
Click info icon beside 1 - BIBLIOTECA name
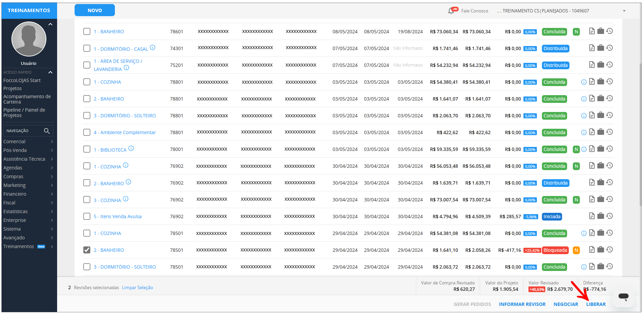pos(131,148)
